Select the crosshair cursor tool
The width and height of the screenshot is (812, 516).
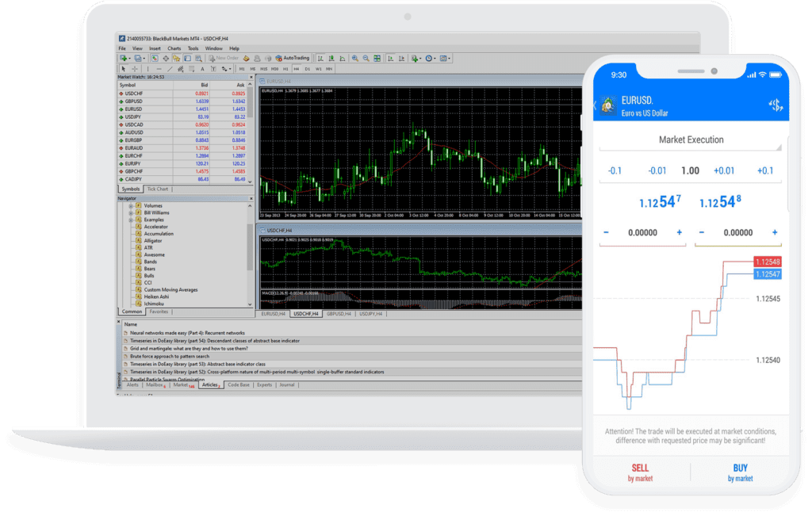(x=134, y=69)
